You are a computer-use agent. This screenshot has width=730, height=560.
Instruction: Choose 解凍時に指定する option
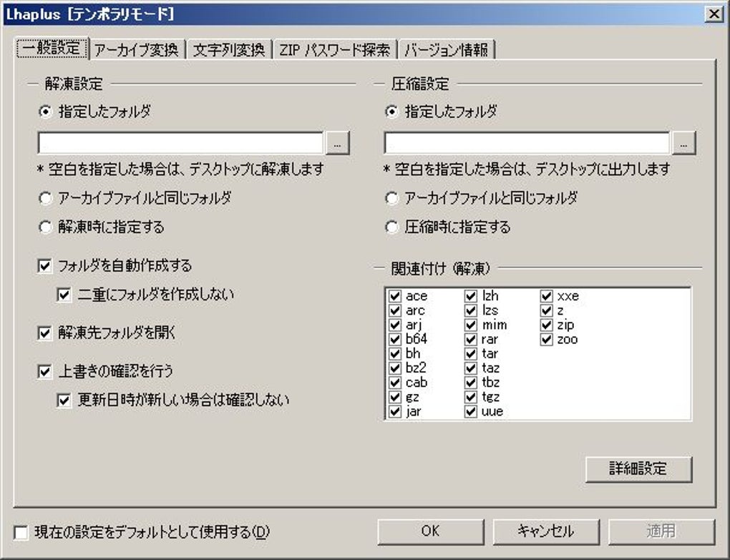45,227
